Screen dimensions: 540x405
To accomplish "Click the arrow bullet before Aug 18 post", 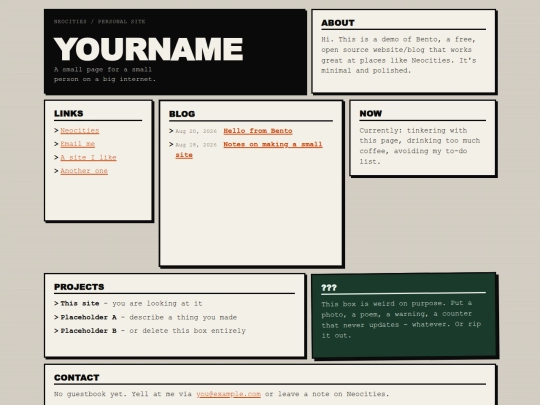I will click(x=171, y=144).
